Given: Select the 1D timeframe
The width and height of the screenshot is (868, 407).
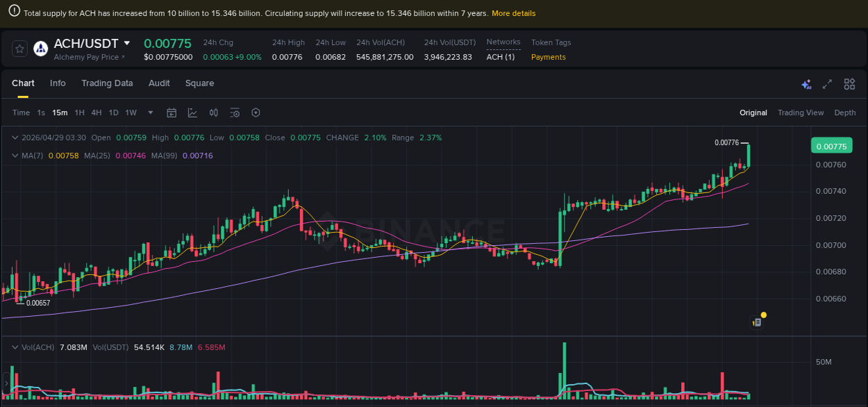Looking at the screenshot, I should click(x=113, y=112).
